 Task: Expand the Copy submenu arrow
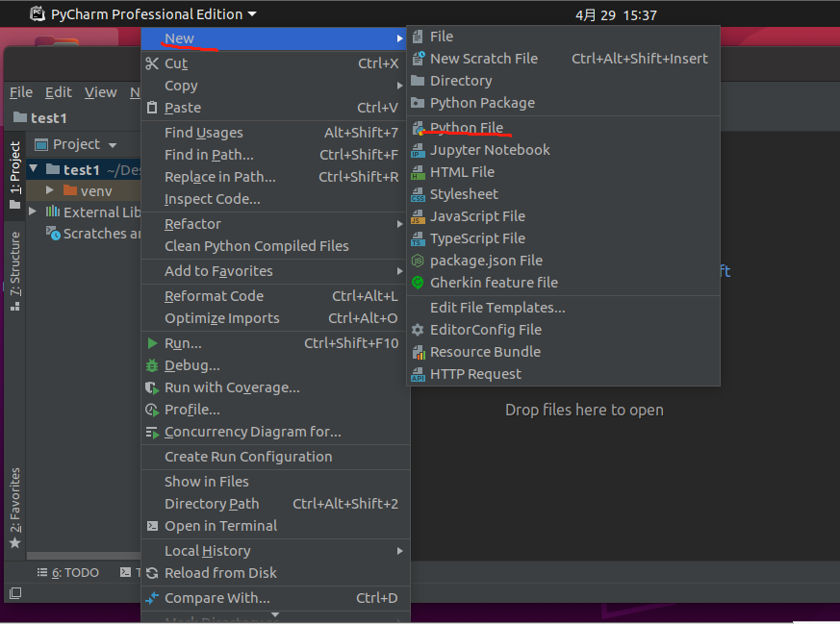[399, 86]
